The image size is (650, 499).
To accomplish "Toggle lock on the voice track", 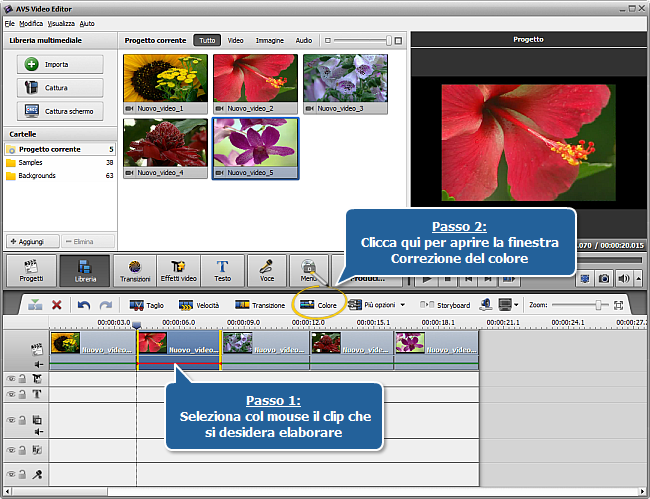I will [23, 475].
